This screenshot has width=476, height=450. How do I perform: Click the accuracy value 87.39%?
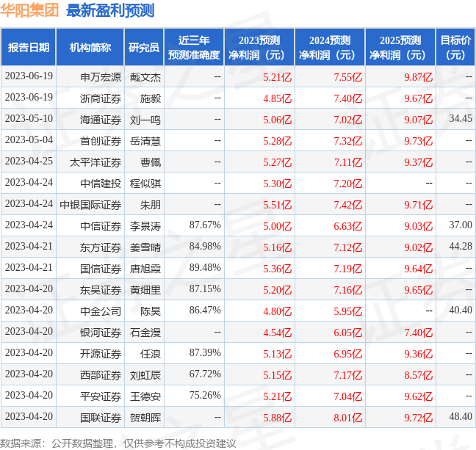coord(205,352)
